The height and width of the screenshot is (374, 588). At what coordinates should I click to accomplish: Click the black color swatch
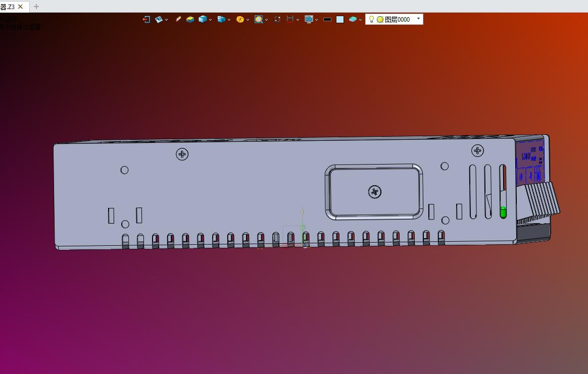pos(327,20)
